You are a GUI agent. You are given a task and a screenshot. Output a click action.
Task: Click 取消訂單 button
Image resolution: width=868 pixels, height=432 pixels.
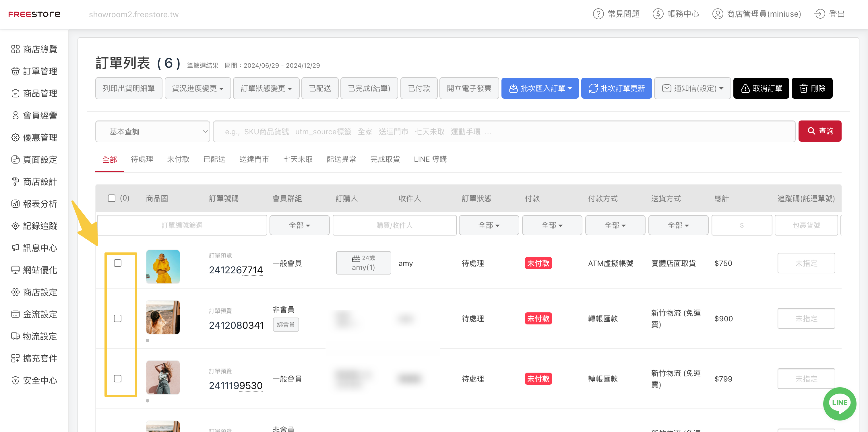761,88
